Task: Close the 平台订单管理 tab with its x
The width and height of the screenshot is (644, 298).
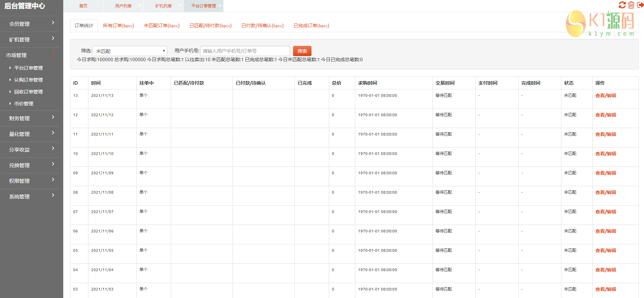Action: pos(220,5)
